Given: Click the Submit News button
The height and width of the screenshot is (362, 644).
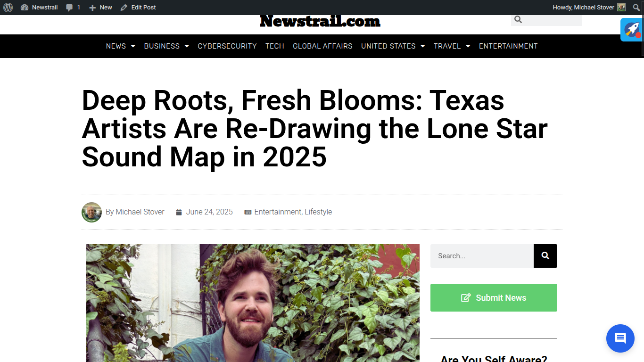Looking at the screenshot, I should [494, 297].
